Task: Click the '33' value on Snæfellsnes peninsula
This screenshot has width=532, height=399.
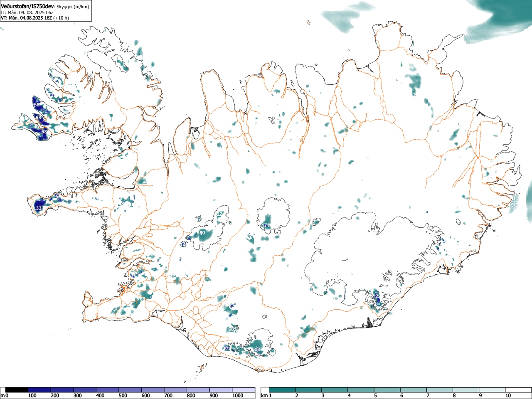Action: (39, 208)
